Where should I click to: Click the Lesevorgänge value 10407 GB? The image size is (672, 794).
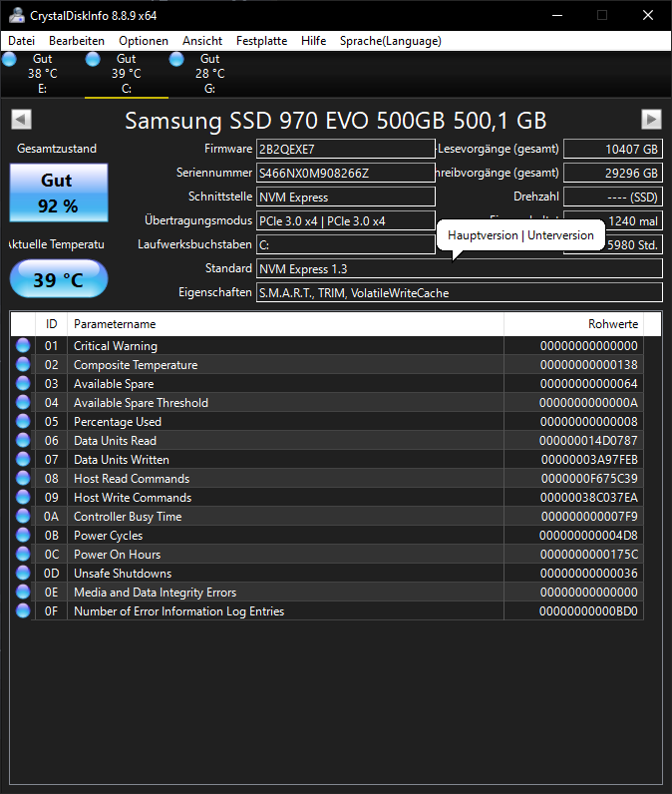coord(613,149)
